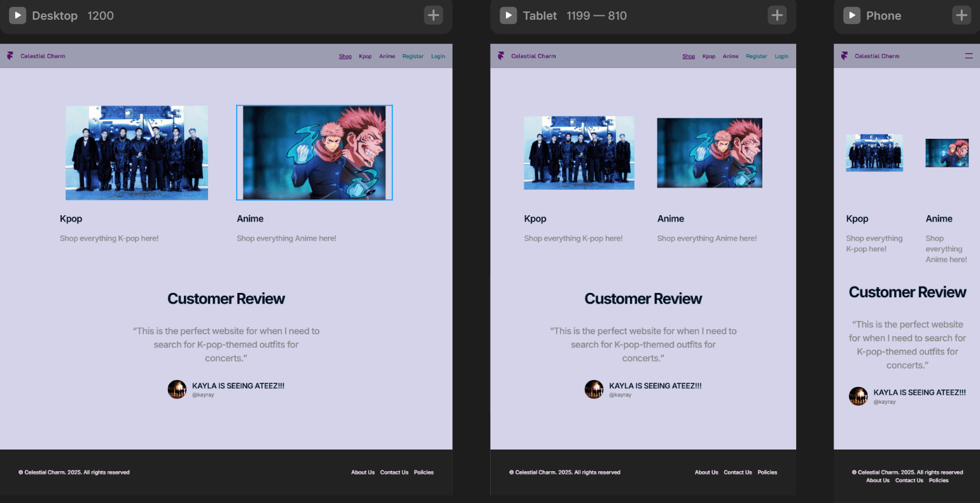Image resolution: width=980 pixels, height=503 pixels.
Task: Click Register link in Desktop navbar
Action: (x=413, y=56)
